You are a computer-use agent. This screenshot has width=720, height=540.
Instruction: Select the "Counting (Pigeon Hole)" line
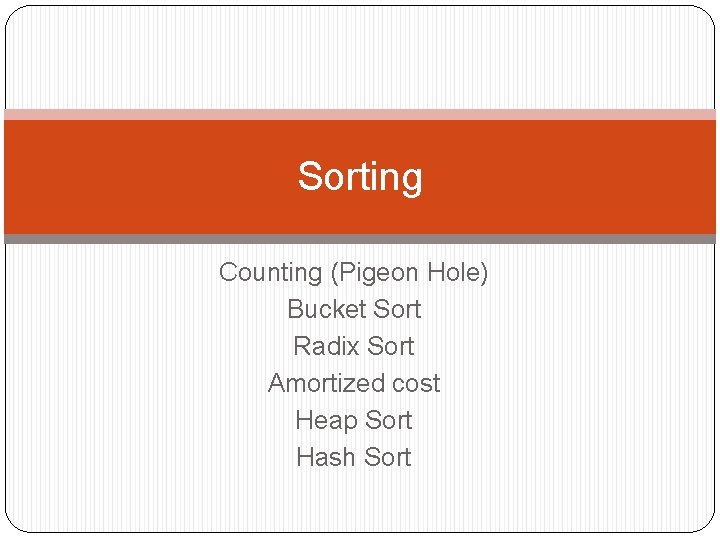click(354, 272)
